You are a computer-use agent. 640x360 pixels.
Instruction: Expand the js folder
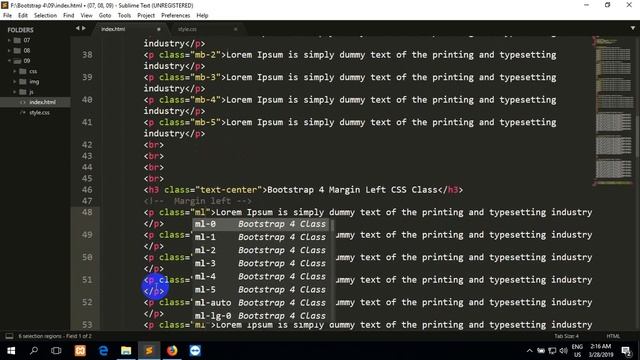[x=15, y=92]
